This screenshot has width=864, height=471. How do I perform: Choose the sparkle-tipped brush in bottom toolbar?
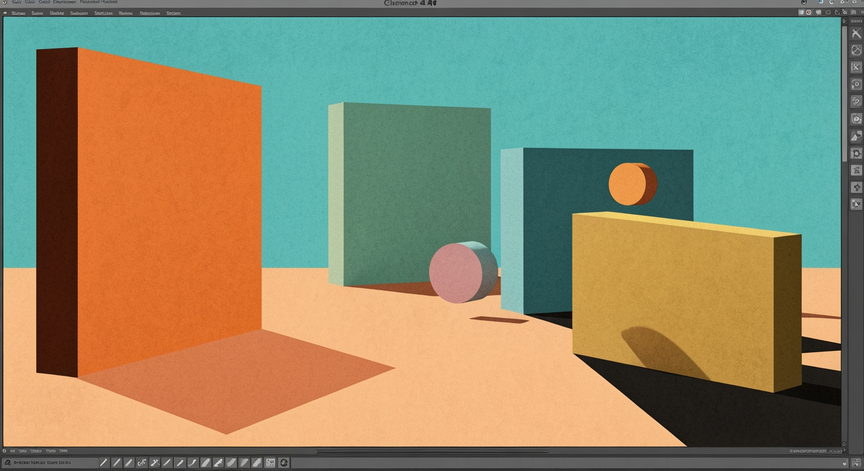click(x=155, y=463)
